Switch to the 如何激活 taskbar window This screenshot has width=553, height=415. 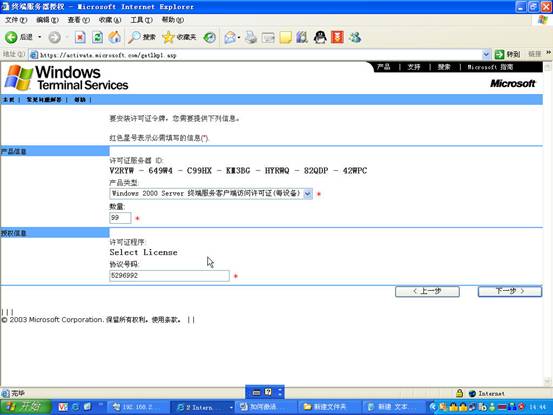[x=266, y=407]
